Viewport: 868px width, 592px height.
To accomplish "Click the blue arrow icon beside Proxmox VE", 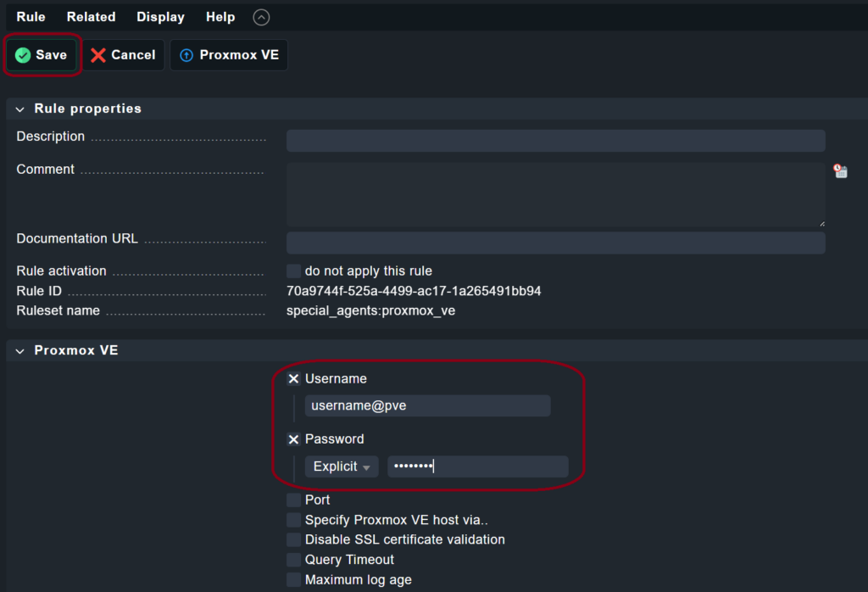I will [x=186, y=55].
